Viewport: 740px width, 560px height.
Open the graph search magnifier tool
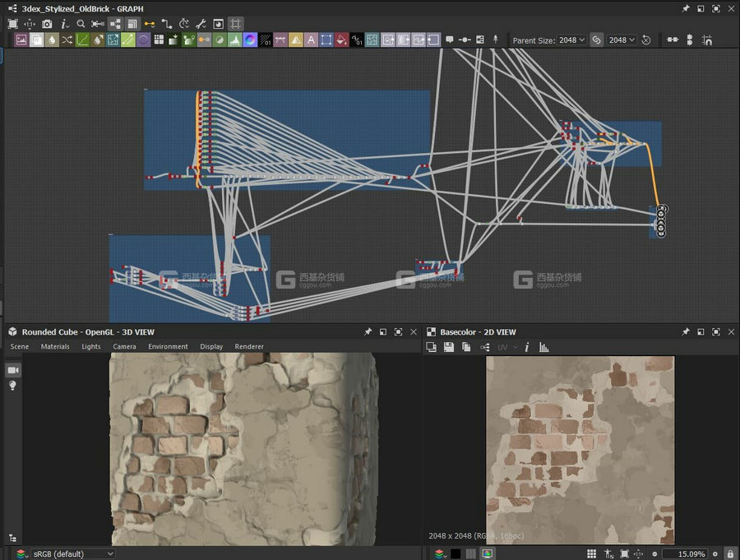click(x=81, y=24)
